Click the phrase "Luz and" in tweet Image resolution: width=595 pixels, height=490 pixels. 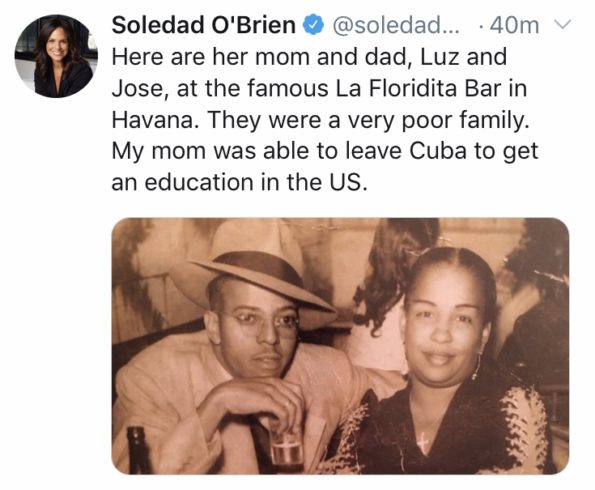[464, 57]
